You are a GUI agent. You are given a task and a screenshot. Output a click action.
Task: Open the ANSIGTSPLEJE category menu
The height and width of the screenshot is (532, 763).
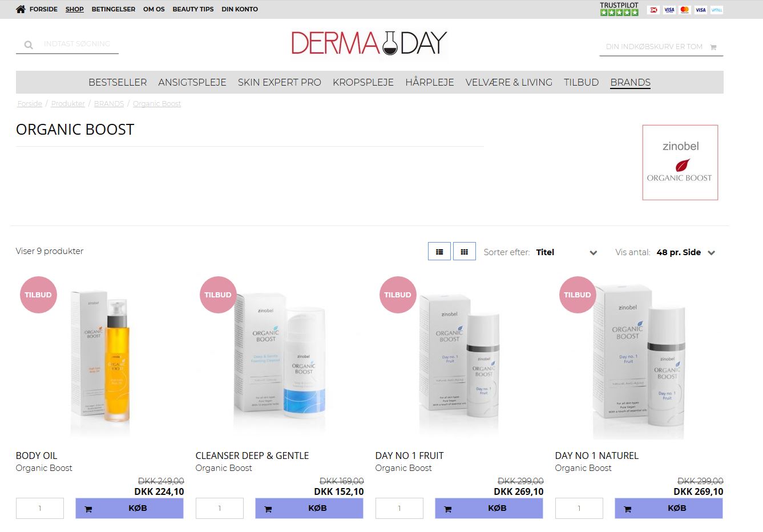pyautogui.click(x=192, y=82)
